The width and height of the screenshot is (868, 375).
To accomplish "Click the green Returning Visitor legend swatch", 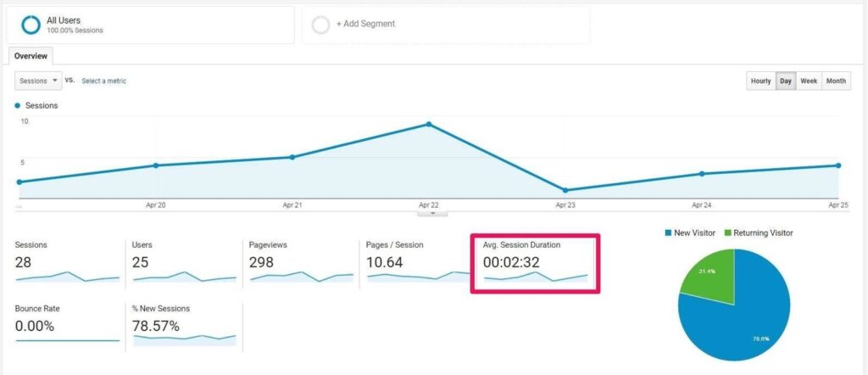I will (x=728, y=233).
